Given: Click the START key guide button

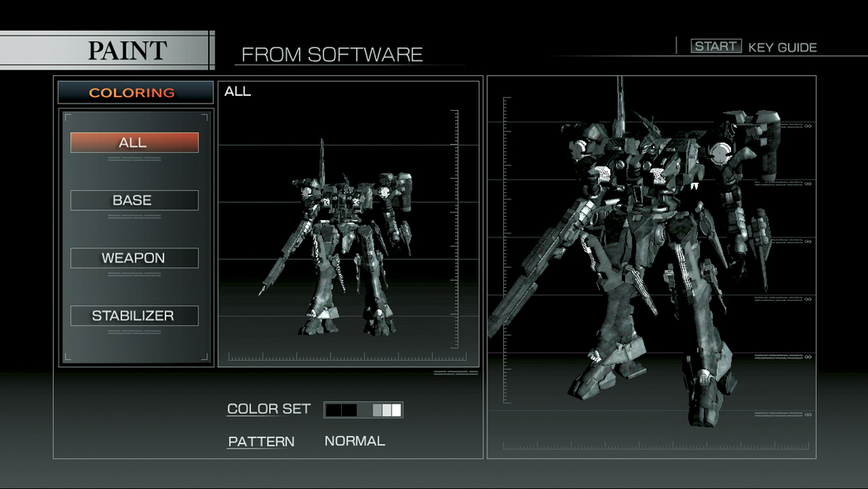Looking at the screenshot, I should pyautogui.click(x=716, y=45).
